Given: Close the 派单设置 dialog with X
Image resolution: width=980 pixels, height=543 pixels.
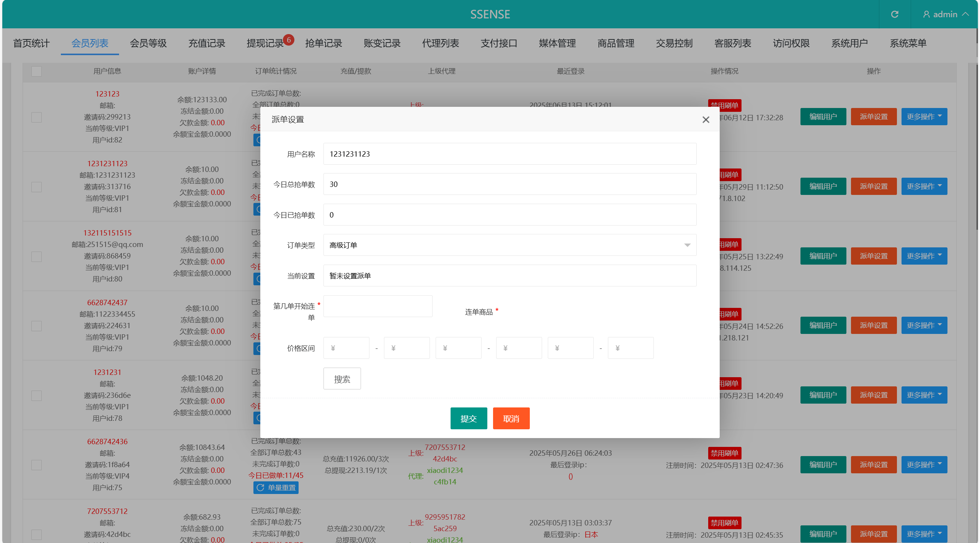Looking at the screenshot, I should 706,120.
